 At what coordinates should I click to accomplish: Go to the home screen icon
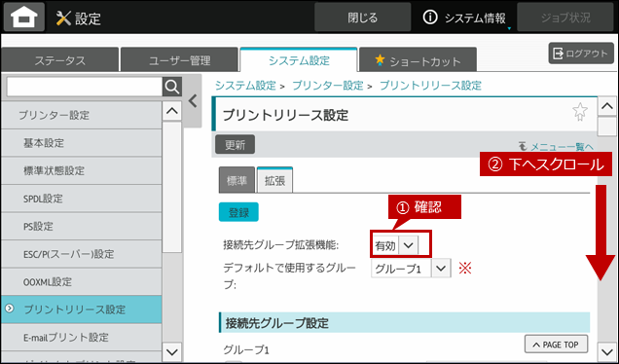click(x=24, y=18)
